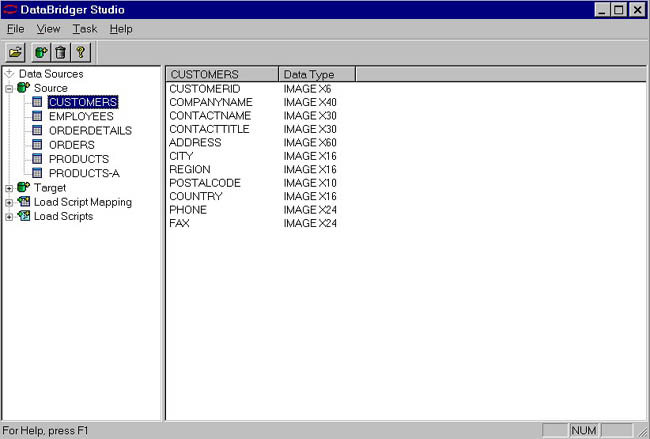Click the ORDERDETAILS table icon

click(37, 130)
